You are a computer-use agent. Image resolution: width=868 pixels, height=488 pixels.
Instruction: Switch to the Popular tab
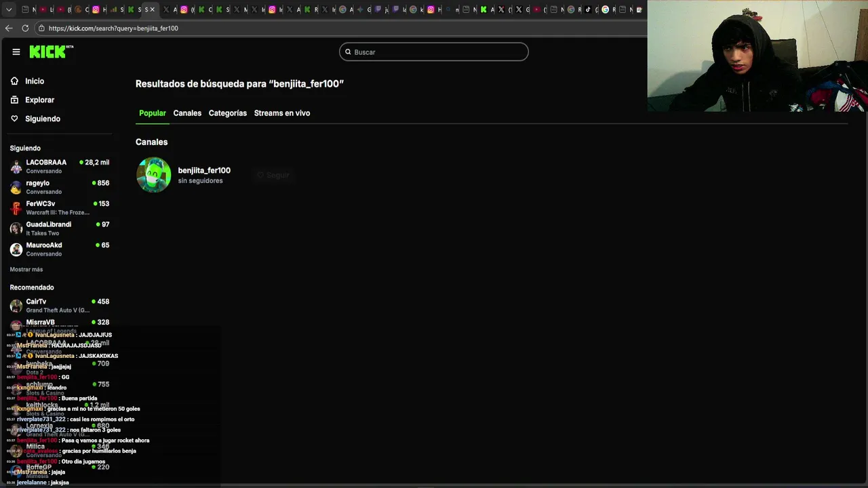153,113
